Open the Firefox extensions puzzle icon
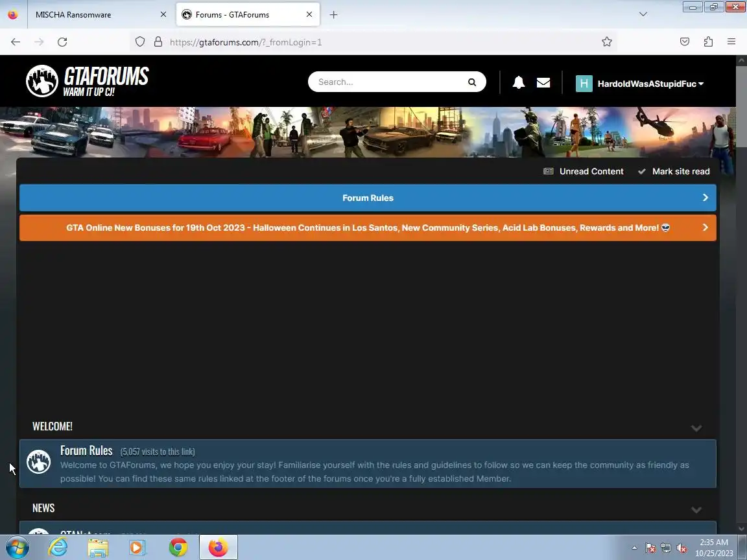747x560 pixels. [708, 42]
